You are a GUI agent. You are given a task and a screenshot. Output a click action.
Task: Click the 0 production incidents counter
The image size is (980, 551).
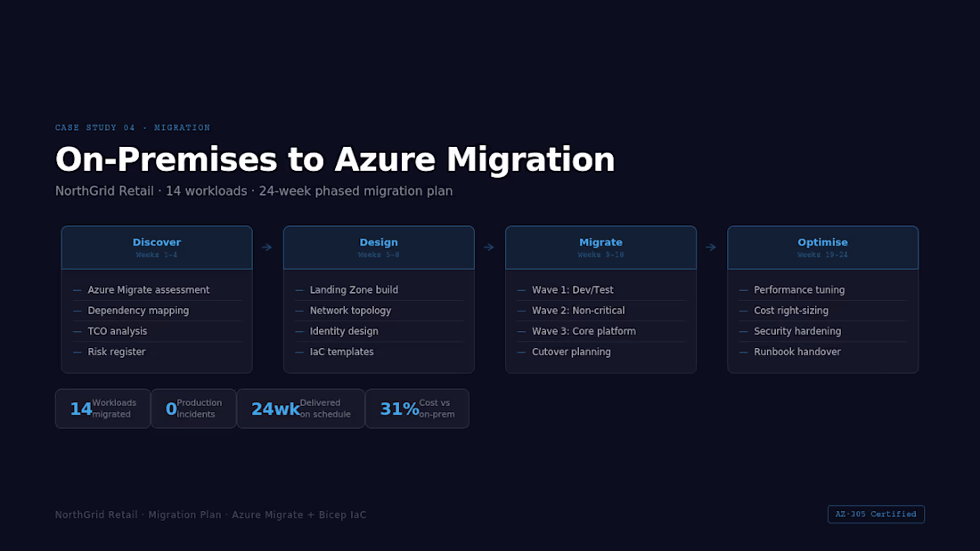point(193,408)
